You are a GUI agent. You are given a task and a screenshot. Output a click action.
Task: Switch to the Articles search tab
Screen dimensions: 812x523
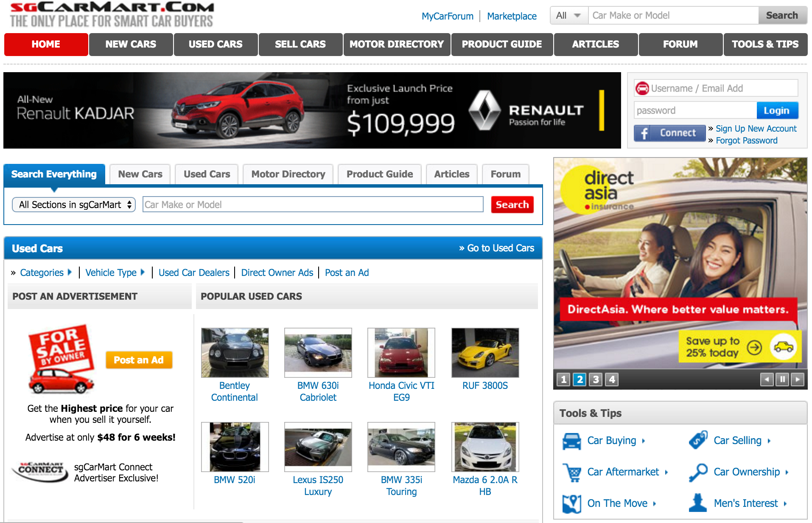[452, 174]
